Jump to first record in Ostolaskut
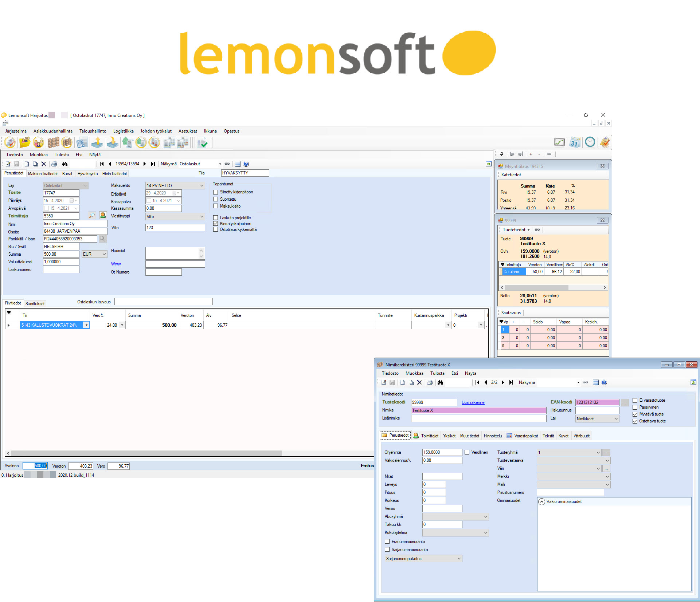The width and height of the screenshot is (700, 602). 102,164
